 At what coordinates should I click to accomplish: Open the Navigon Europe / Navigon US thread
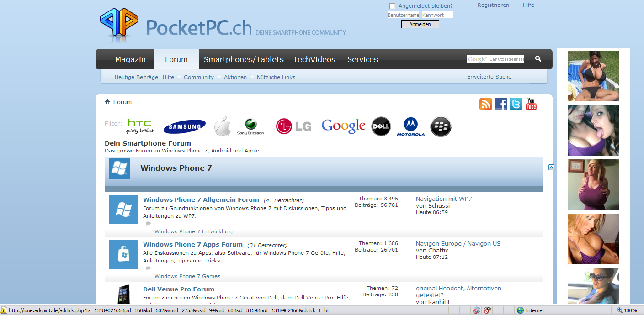tap(458, 243)
